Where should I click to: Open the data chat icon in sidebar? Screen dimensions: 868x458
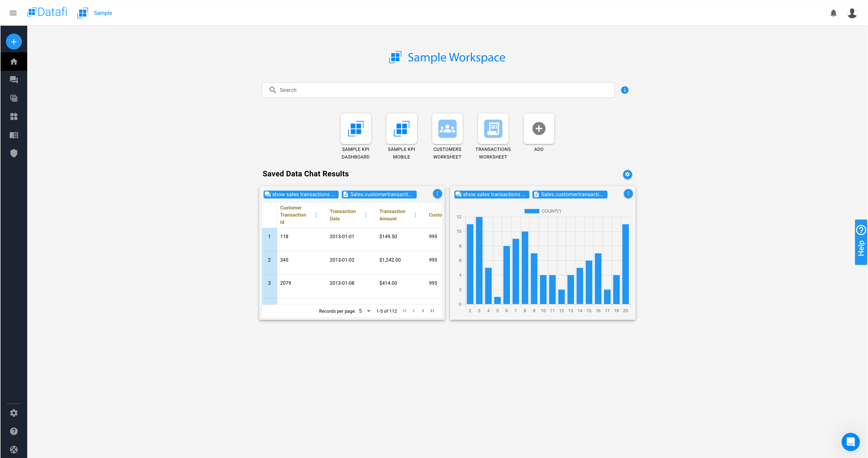pos(14,80)
